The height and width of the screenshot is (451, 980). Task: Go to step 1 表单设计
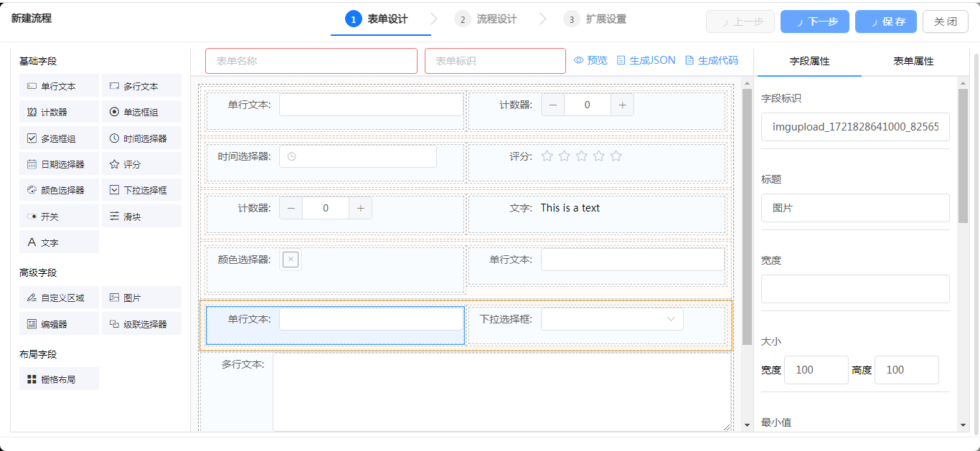377,19
